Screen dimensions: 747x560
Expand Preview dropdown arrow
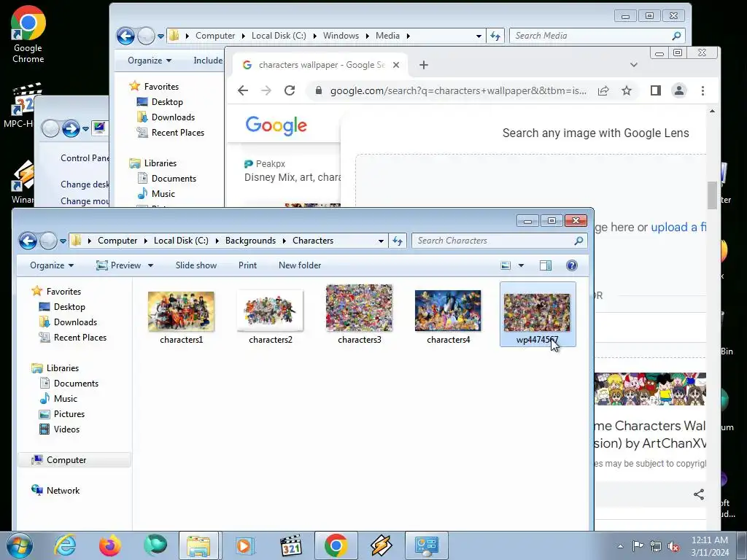150,265
